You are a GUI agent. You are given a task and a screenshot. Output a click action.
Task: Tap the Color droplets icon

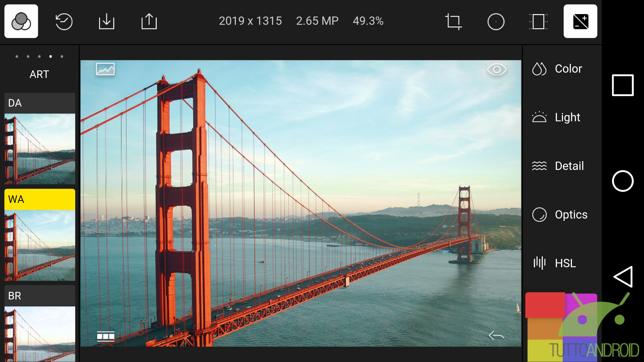coord(539,69)
